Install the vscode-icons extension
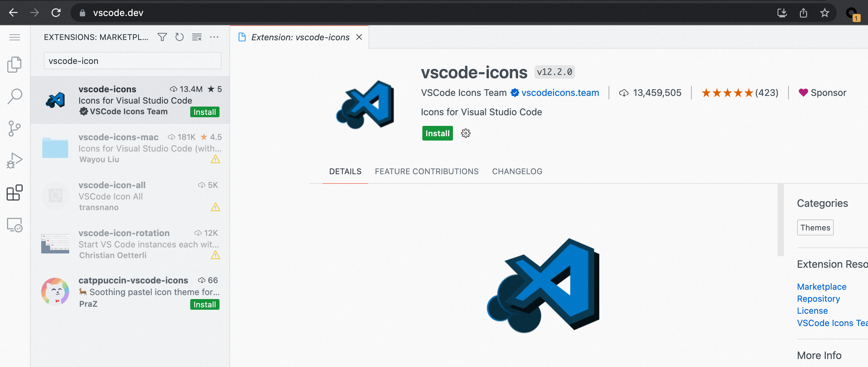The image size is (868, 367). (437, 133)
